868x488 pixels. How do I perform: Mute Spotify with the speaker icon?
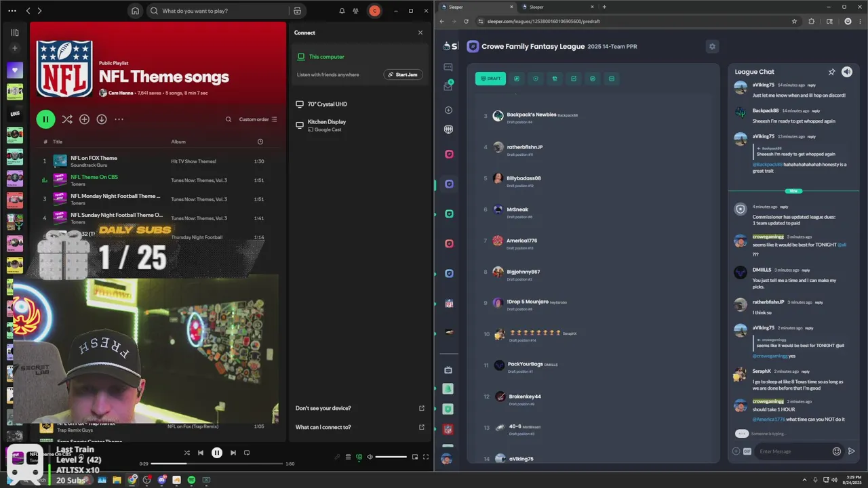click(370, 457)
